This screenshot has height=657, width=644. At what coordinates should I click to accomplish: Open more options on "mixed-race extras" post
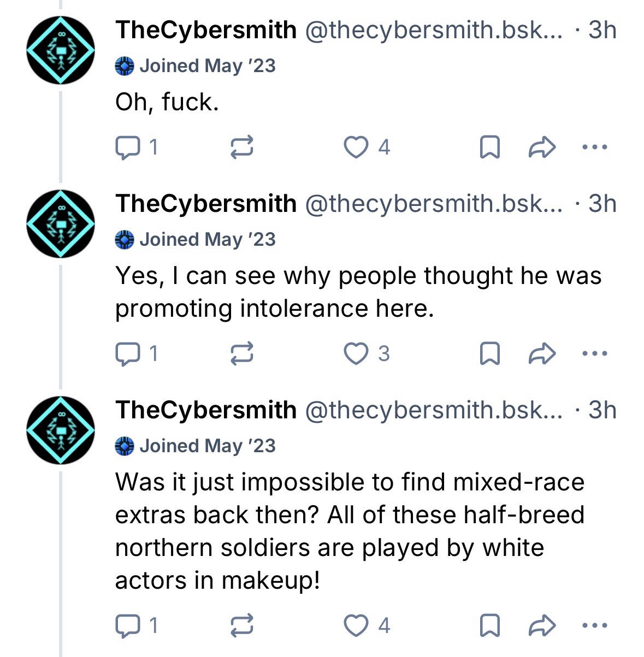click(x=594, y=625)
